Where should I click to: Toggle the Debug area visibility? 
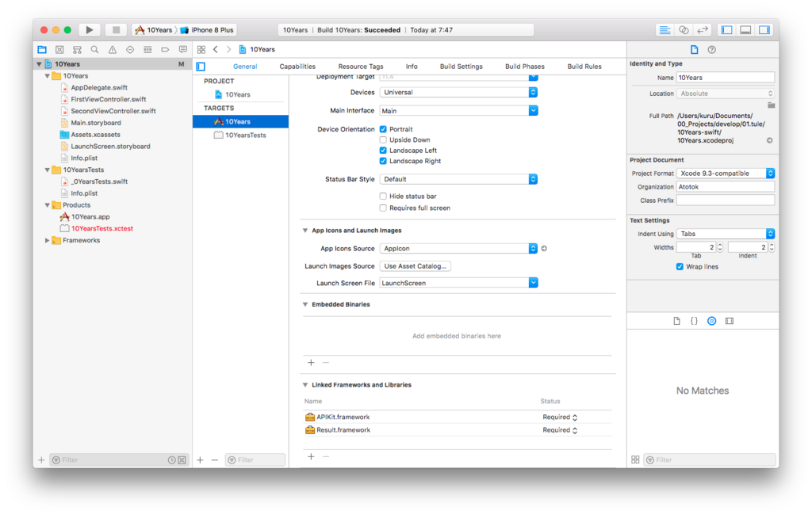pyautogui.click(x=745, y=30)
